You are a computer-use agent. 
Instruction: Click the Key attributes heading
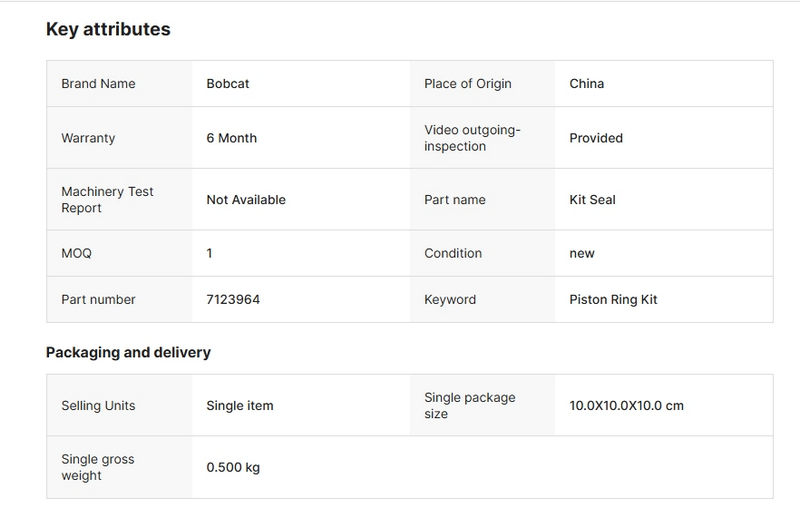(x=108, y=29)
